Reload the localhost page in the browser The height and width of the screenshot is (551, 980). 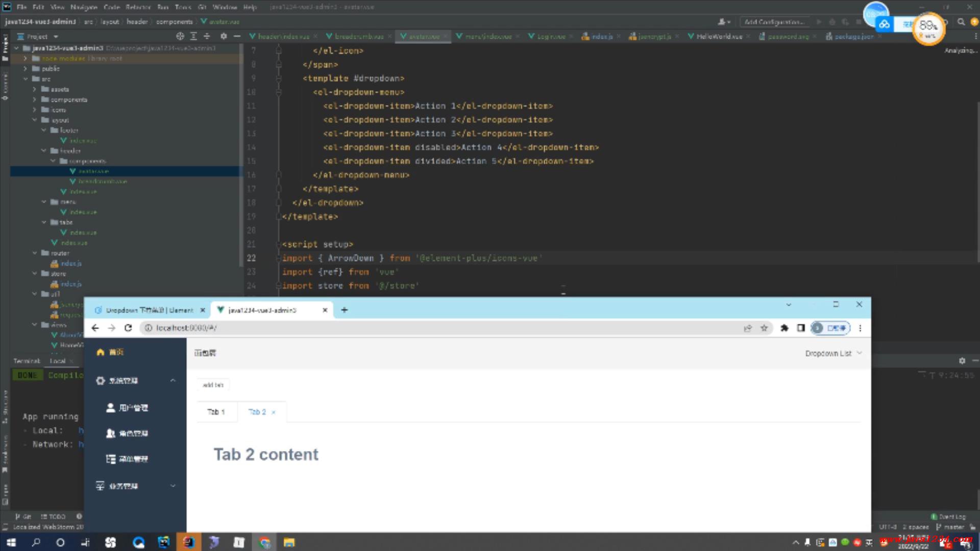128,328
